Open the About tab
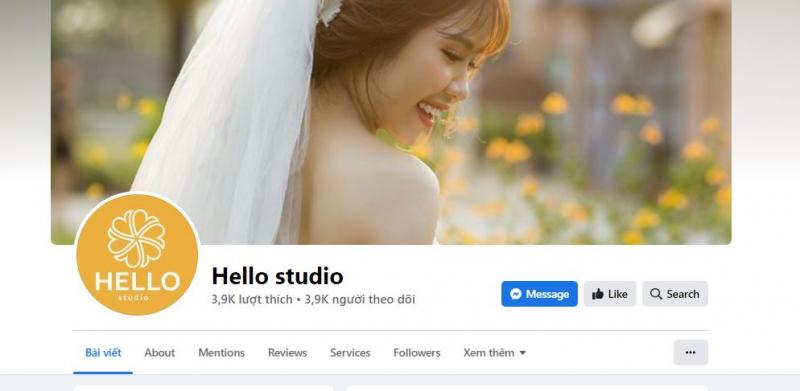The image size is (800, 391). pyautogui.click(x=159, y=353)
